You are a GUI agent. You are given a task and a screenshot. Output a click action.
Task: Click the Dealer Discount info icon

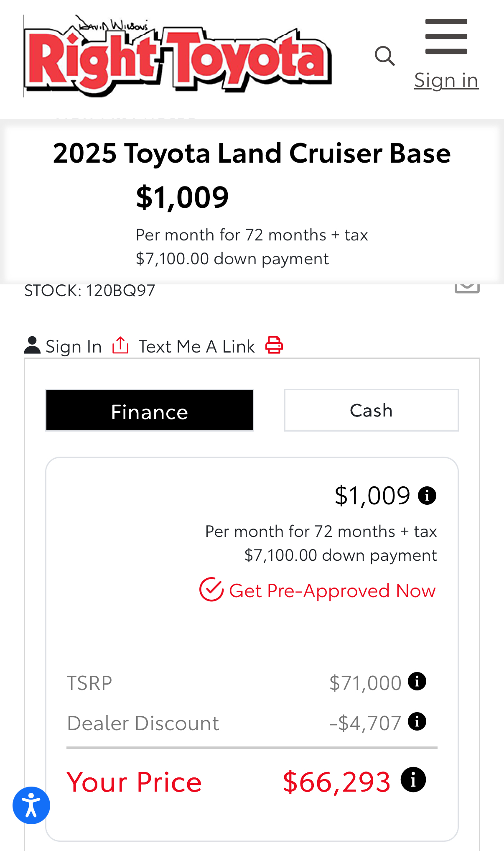[417, 721]
